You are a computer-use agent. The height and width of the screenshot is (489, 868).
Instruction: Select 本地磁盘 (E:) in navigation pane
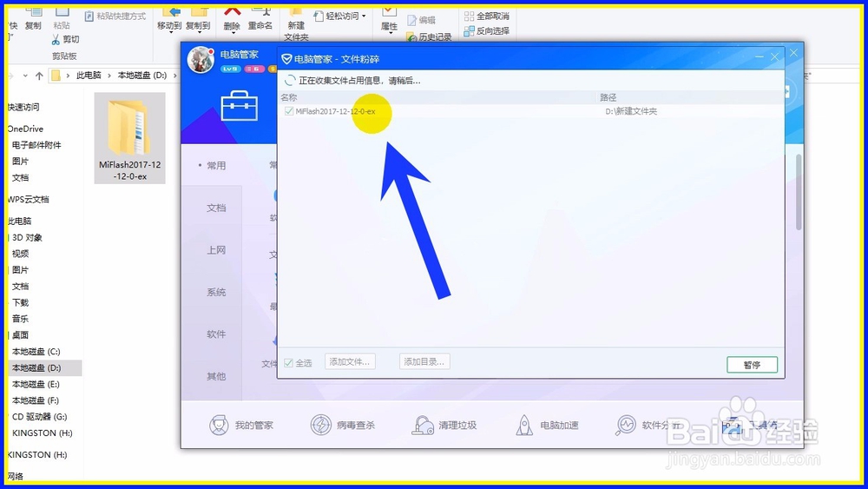(36, 384)
